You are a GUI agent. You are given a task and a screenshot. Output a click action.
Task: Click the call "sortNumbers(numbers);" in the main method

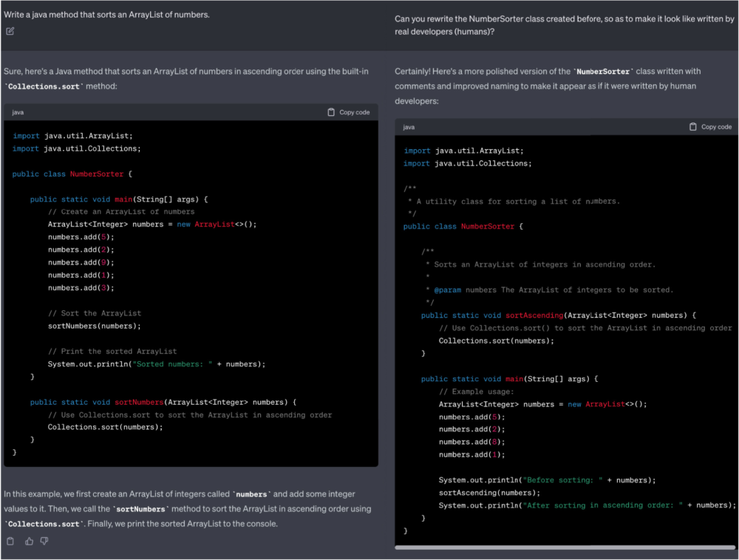pyautogui.click(x=95, y=326)
